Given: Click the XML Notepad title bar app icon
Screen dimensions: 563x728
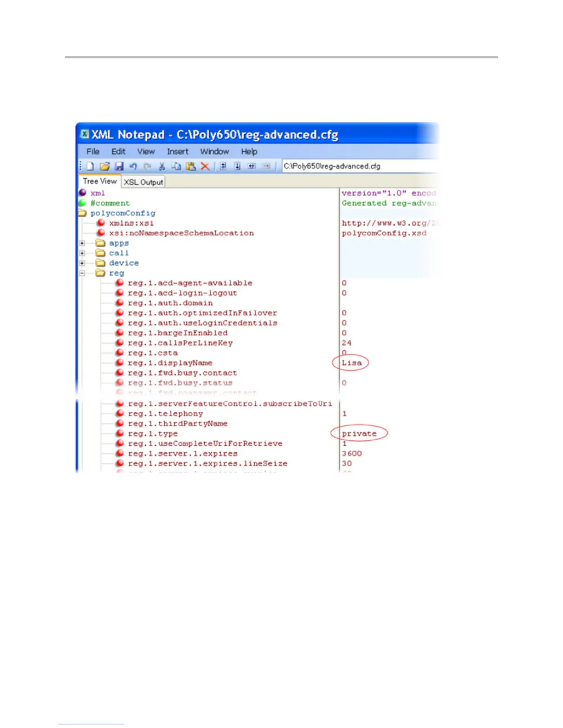Looking at the screenshot, I should (85, 134).
